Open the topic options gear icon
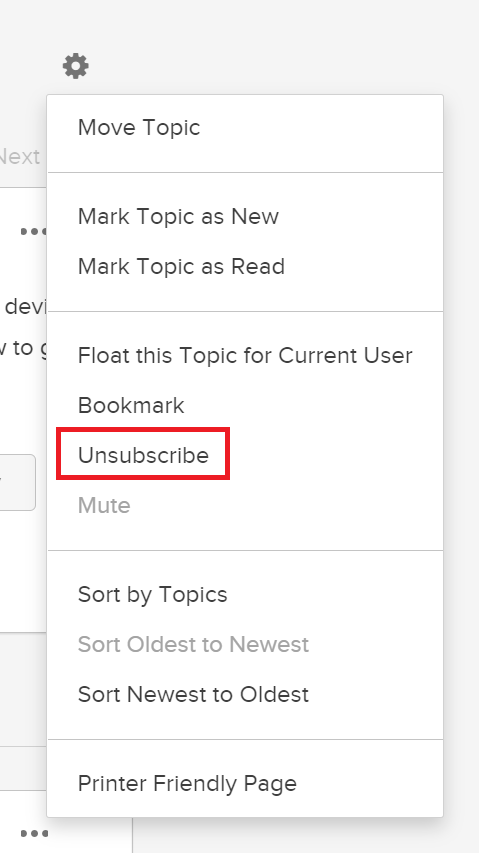Viewport: 479px width, 853px height. 76,66
